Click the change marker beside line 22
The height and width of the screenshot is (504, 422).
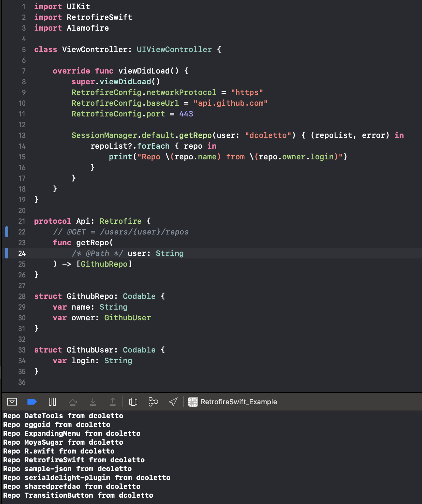click(x=7, y=232)
